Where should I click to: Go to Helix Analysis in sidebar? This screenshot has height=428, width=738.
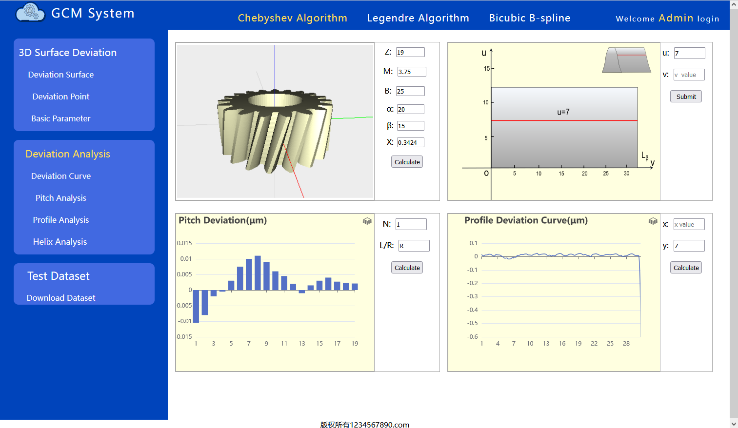click(61, 242)
